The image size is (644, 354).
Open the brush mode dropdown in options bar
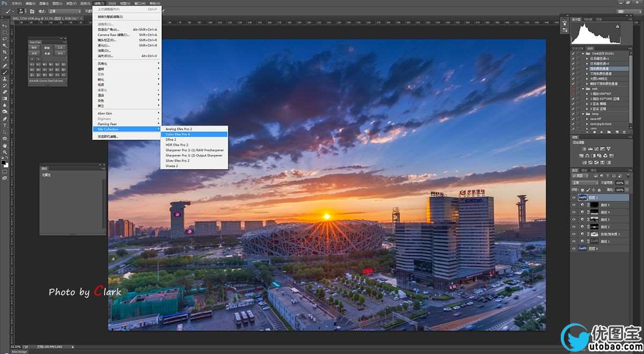64,11
